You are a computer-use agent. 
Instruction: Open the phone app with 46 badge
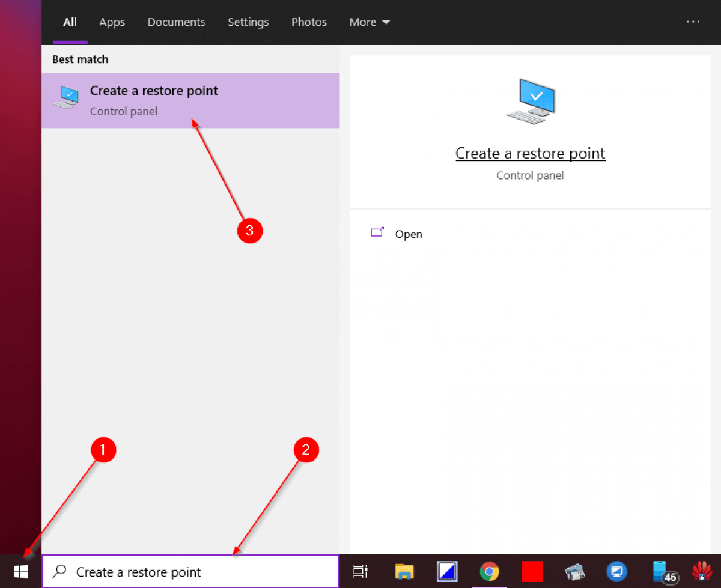[663, 572]
